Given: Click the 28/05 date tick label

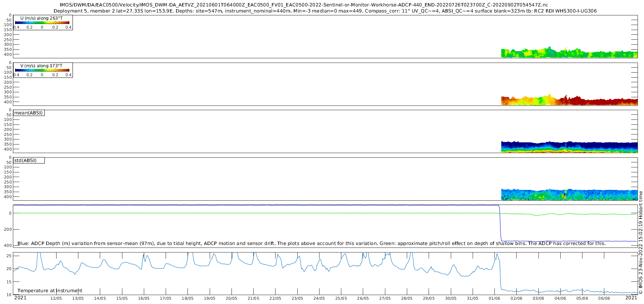Looking at the screenshot, I should click(x=407, y=298).
